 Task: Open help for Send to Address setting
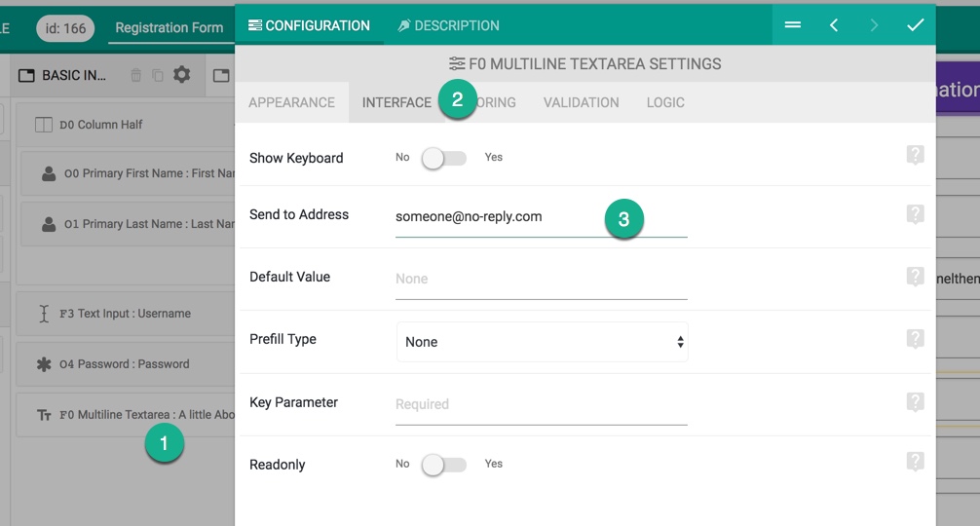click(x=915, y=214)
